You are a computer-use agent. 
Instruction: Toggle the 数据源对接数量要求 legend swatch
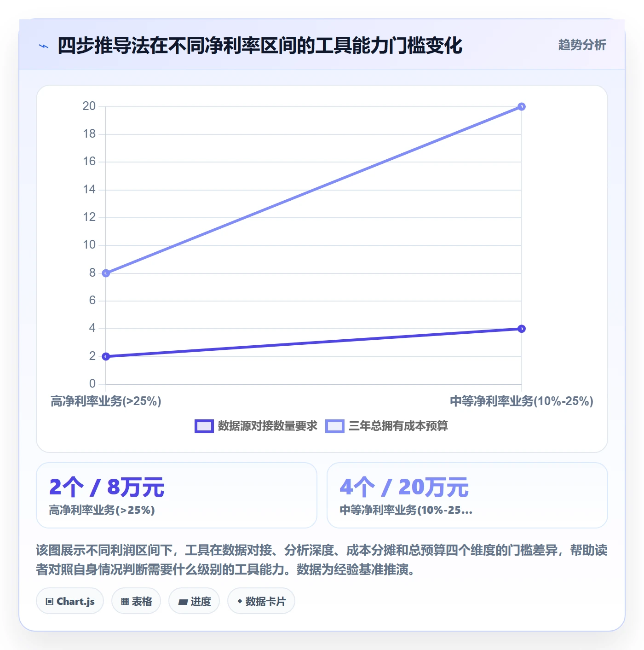click(204, 426)
